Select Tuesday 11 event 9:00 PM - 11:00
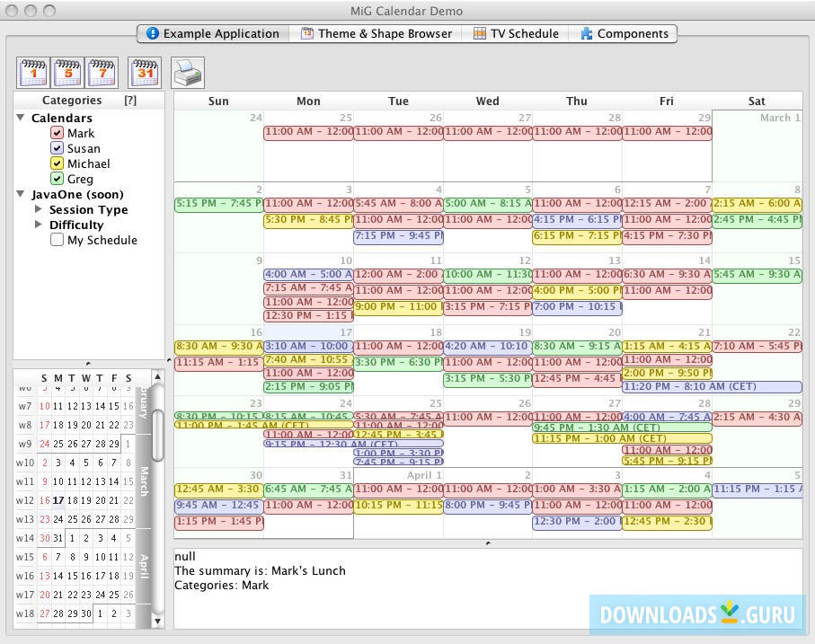Screen dimensions: 815x644 pyautogui.click(x=399, y=307)
